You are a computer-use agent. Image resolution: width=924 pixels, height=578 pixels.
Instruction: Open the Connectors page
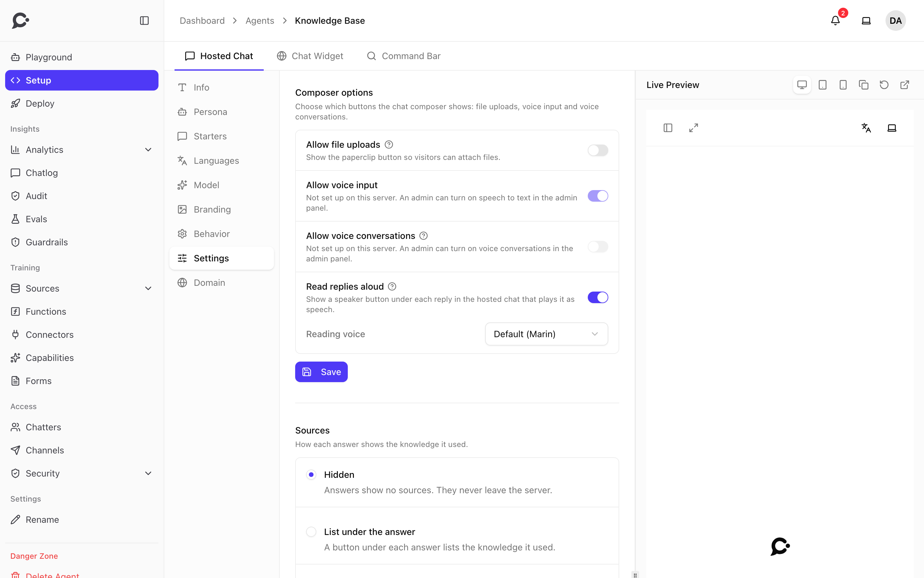[x=82, y=335]
